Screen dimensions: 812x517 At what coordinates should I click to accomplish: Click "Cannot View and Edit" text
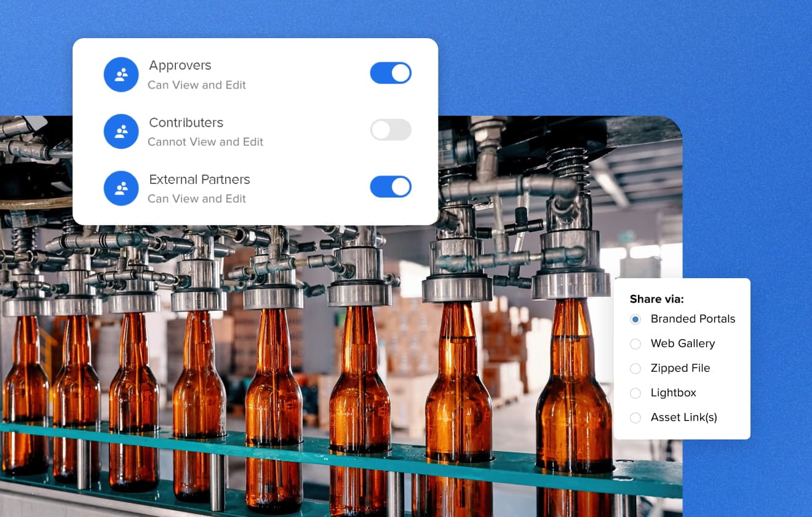[x=205, y=142]
